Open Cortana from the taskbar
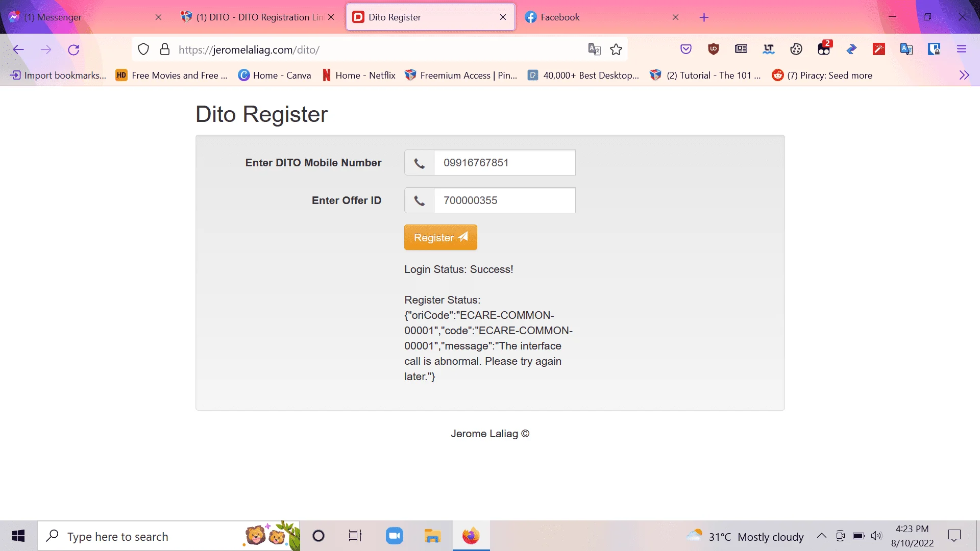This screenshot has height=551, width=980. [x=318, y=536]
